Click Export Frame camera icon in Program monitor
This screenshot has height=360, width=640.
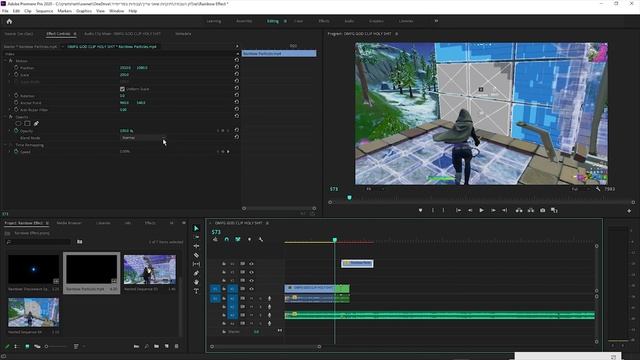542,210
